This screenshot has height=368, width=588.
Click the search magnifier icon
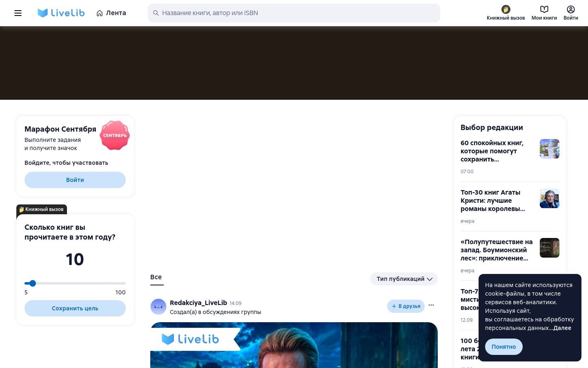[156, 13]
